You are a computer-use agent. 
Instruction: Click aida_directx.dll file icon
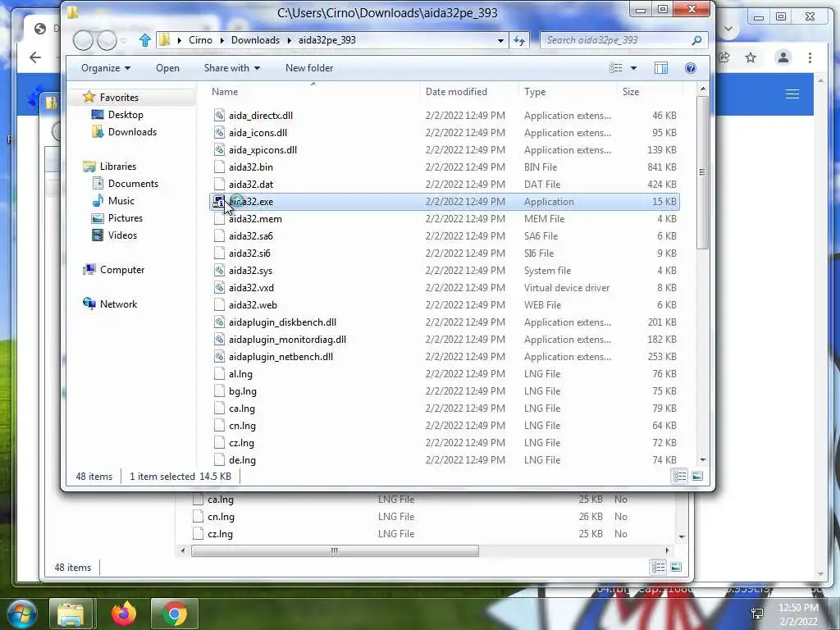click(x=218, y=115)
